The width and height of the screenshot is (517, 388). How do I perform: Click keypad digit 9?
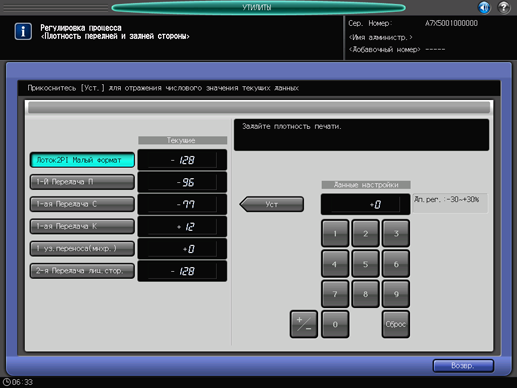point(396,294)
